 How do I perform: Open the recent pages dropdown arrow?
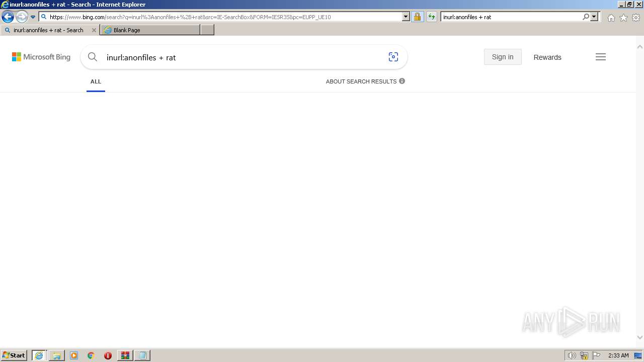point(33,17)
